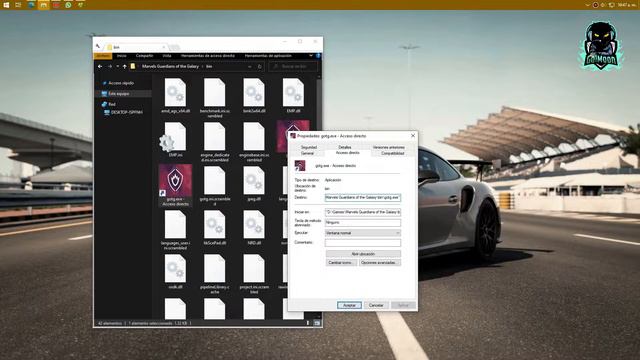Image resolution: width=640 pixels, height=360 pixels.
Task: Open the Vista ribbon tab
Action: (x=167, y=56)
